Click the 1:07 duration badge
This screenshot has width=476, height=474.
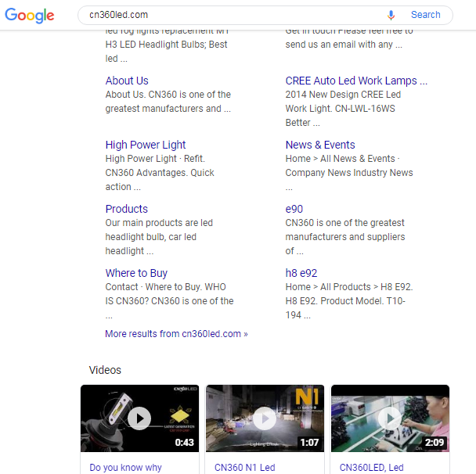309,442
